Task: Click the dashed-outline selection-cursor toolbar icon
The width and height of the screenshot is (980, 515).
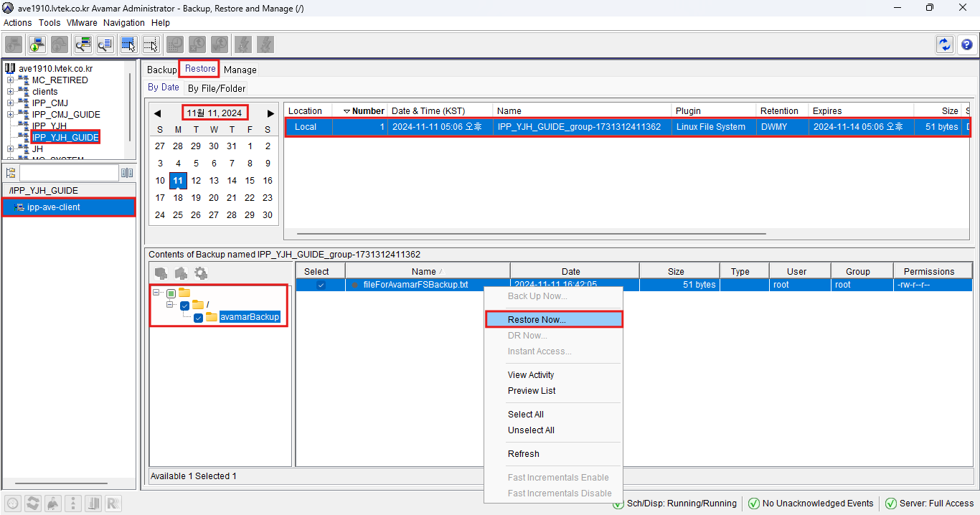Action: tap(151, 44)
